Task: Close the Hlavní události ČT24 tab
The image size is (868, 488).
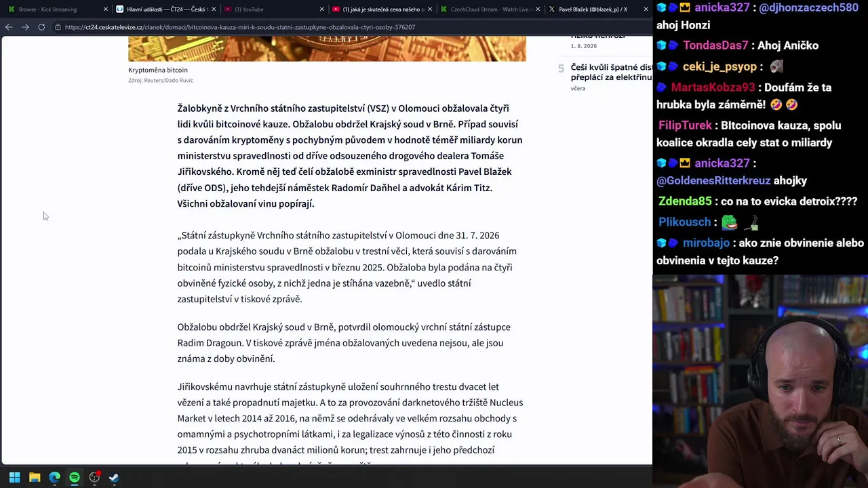Action: [214, 9]
